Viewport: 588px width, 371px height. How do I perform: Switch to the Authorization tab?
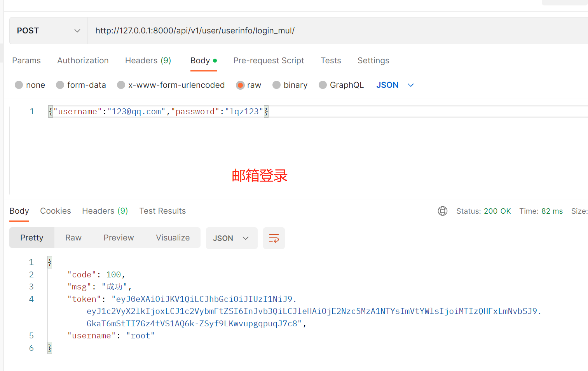83,61
